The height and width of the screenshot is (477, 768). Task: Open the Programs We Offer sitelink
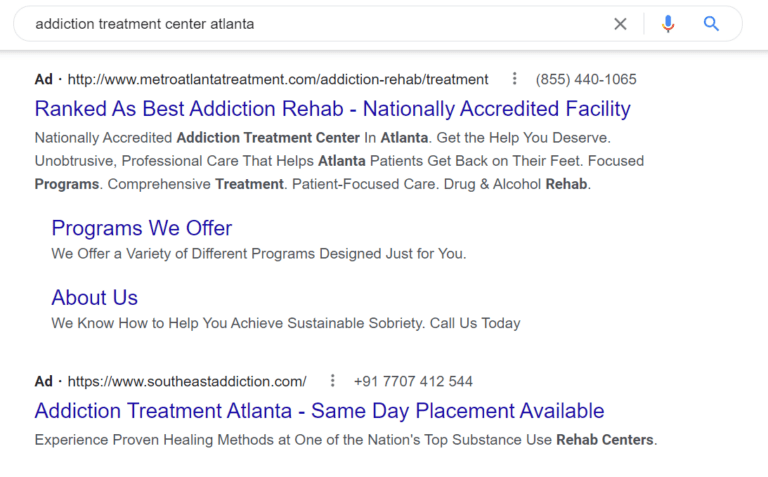point(142,228)
